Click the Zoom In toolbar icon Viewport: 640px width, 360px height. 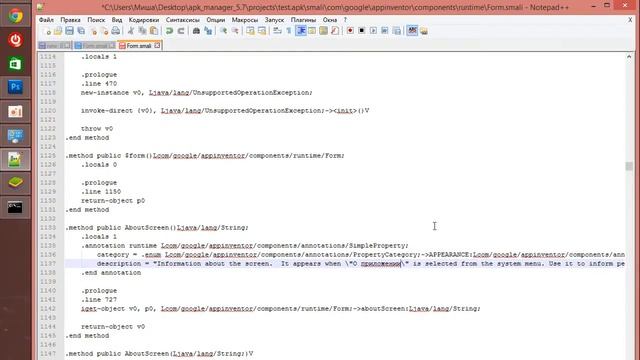[223, 31]
